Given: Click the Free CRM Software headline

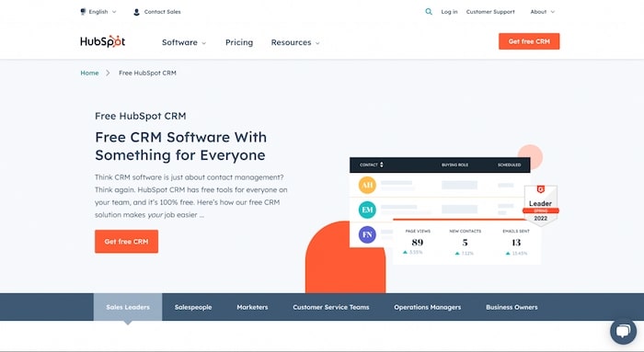Looking at the screenshot, I should 180,146.
